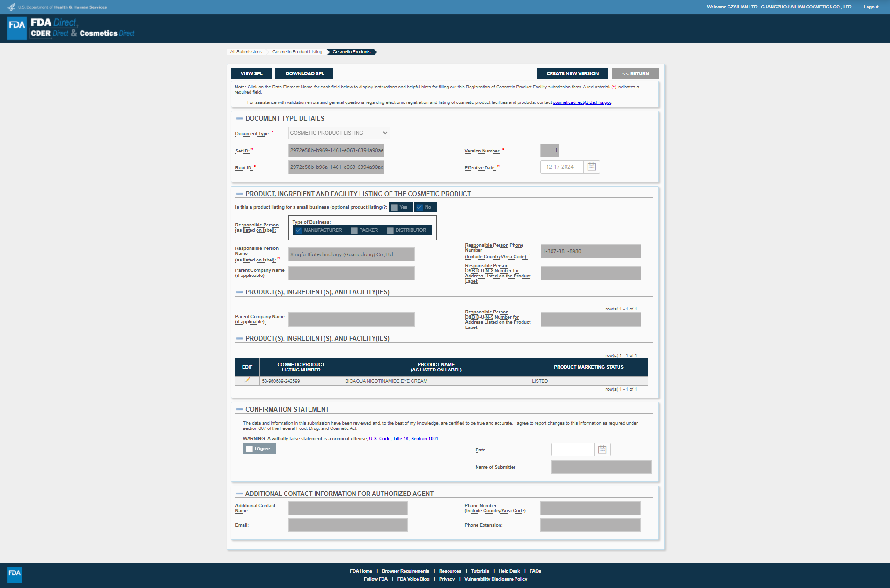
Task: Click the Name of Submitter field
Action: (x=601, y=467)
